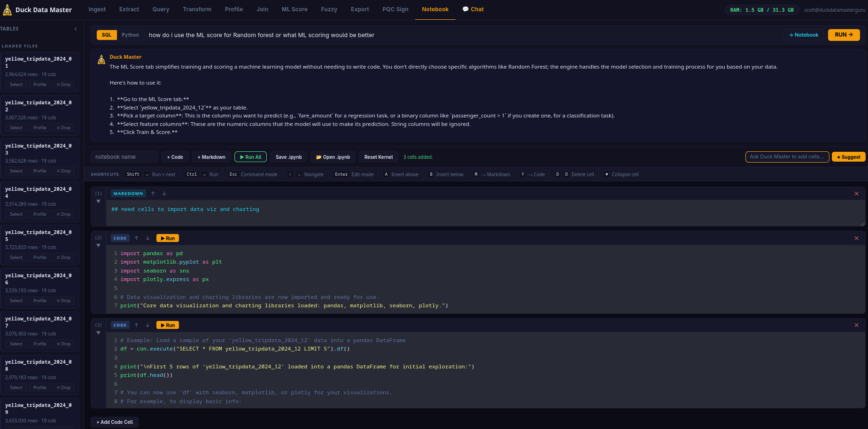
Task: Collapse cell 2 with triangle toggle
Action: (98, 246)
